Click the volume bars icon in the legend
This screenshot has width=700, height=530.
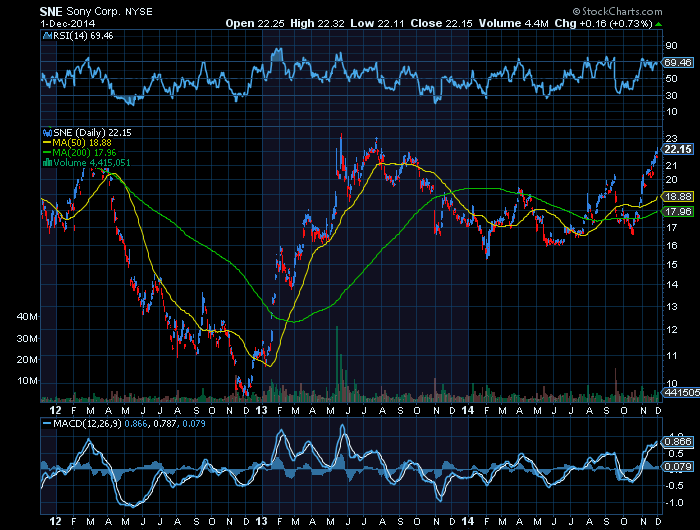[47, 163]
